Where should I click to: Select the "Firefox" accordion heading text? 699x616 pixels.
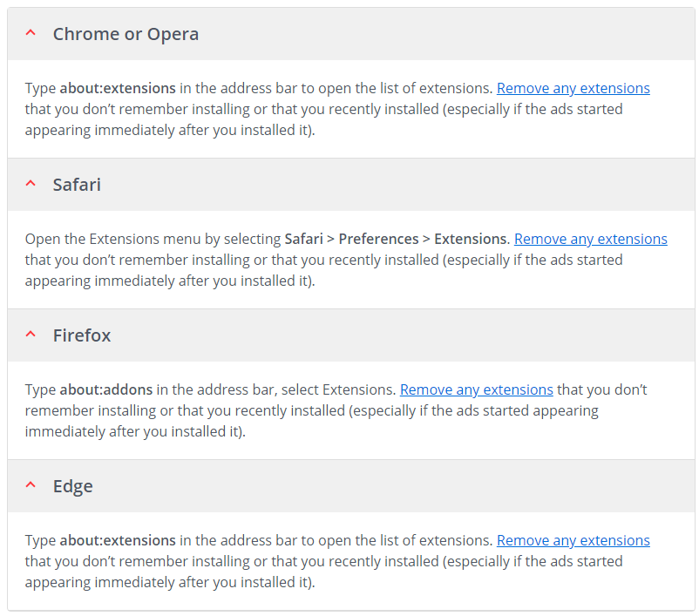82,335
